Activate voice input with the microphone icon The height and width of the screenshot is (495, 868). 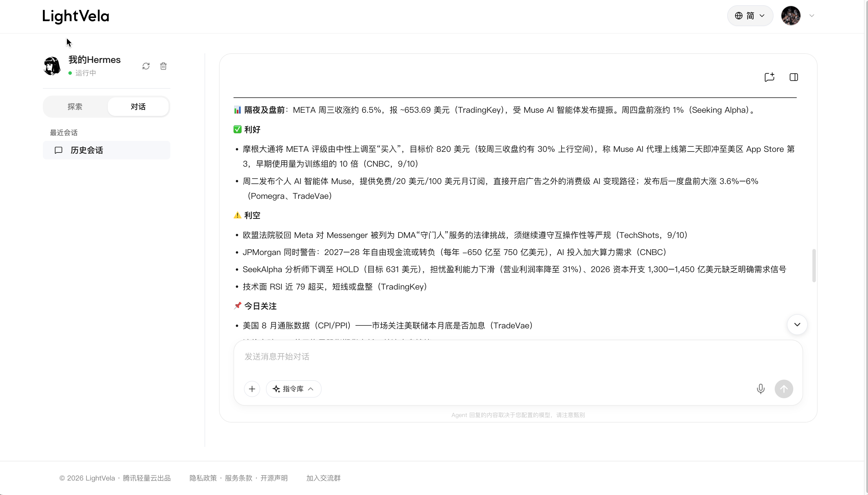point(761,389)
